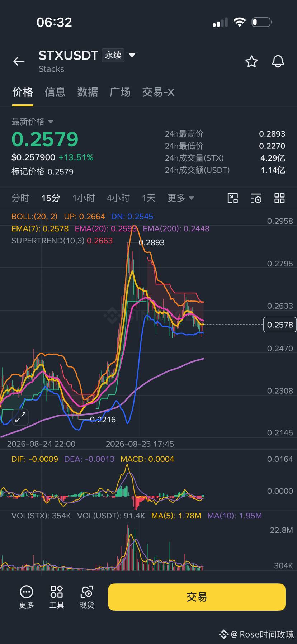This screenshot has height=644, width=297.
Task: Open the 广场 tab
Action: pyautogui.click(x=120, y=92)
